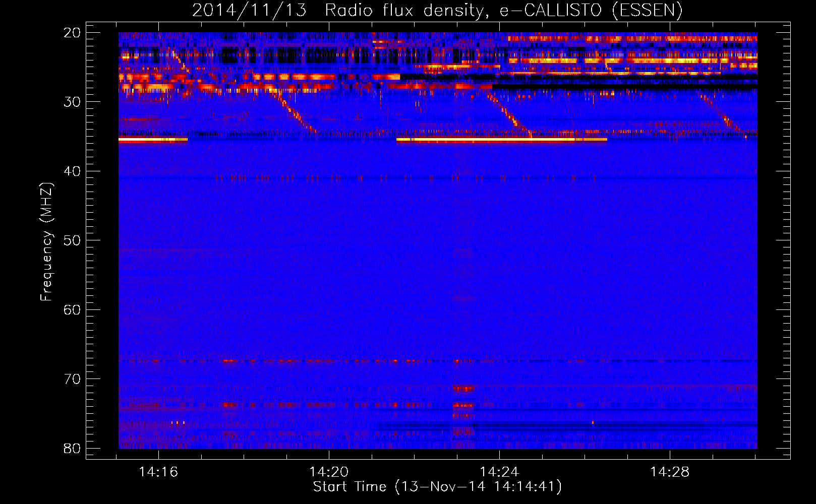Screen dimensions: 816x504
Task: Click the 14:28 time tick label
Action: (670, 472)
